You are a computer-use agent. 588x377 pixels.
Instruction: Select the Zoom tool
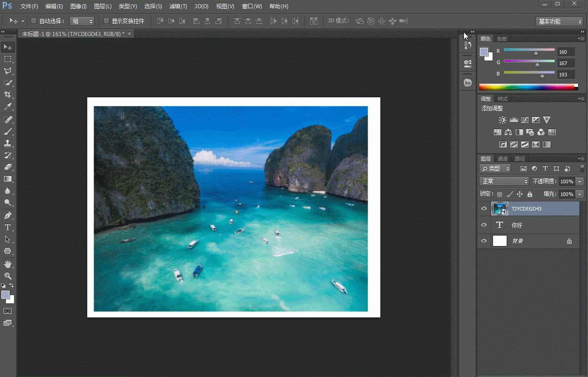pyautogui.click(x=8, y=276)
